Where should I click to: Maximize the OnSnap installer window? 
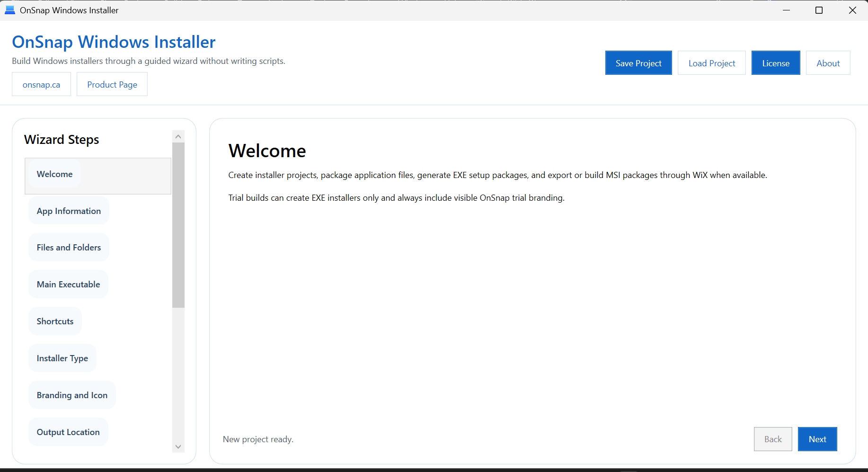pos(819,10)
